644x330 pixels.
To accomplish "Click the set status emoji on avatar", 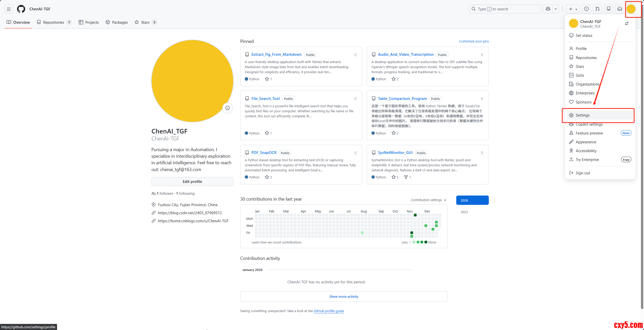I will [227, 108].
